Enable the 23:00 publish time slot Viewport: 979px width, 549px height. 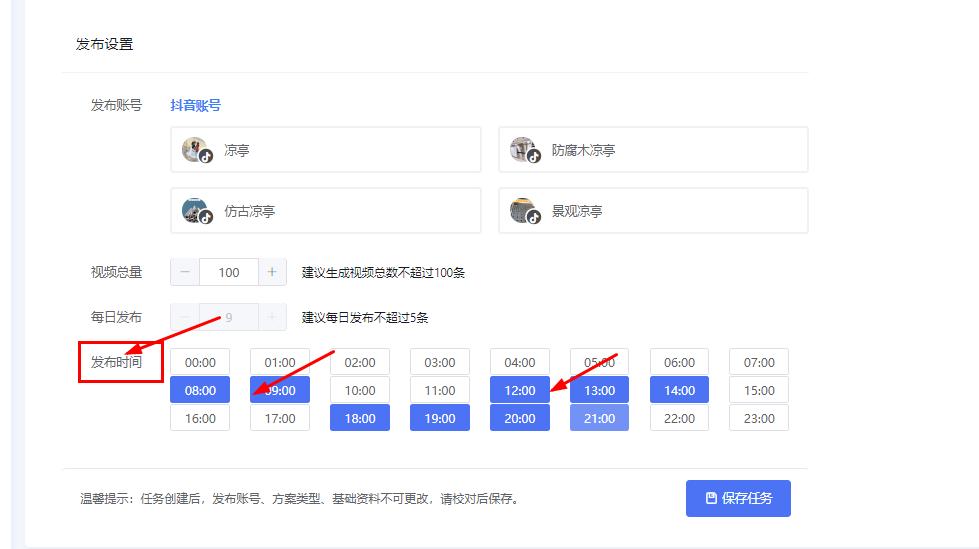tap(759, 418)
